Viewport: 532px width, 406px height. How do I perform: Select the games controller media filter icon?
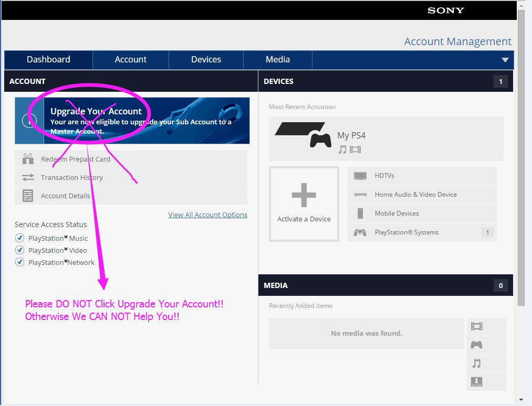[x=477, y=345]
